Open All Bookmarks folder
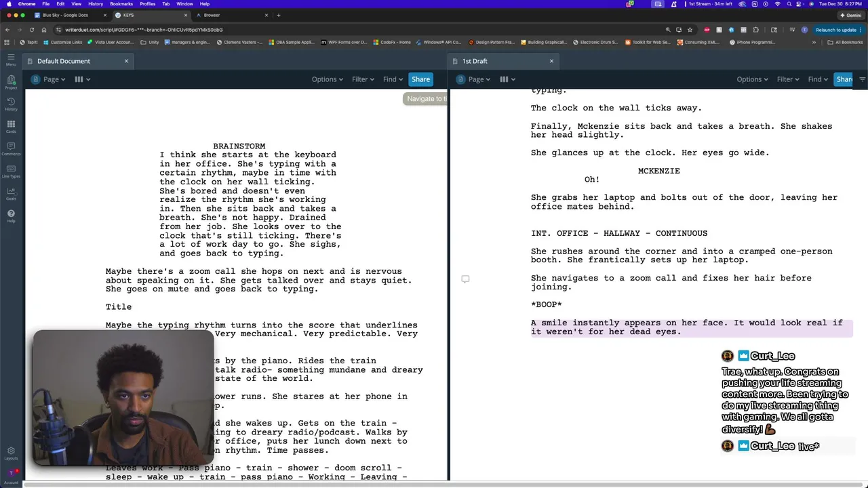 [845, 42]
